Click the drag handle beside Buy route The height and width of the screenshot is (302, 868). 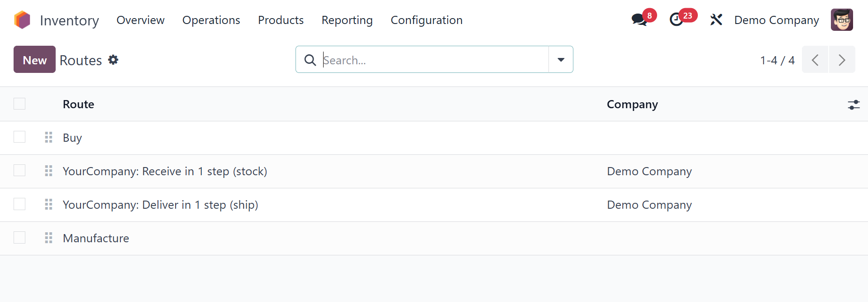coord(49,137)
